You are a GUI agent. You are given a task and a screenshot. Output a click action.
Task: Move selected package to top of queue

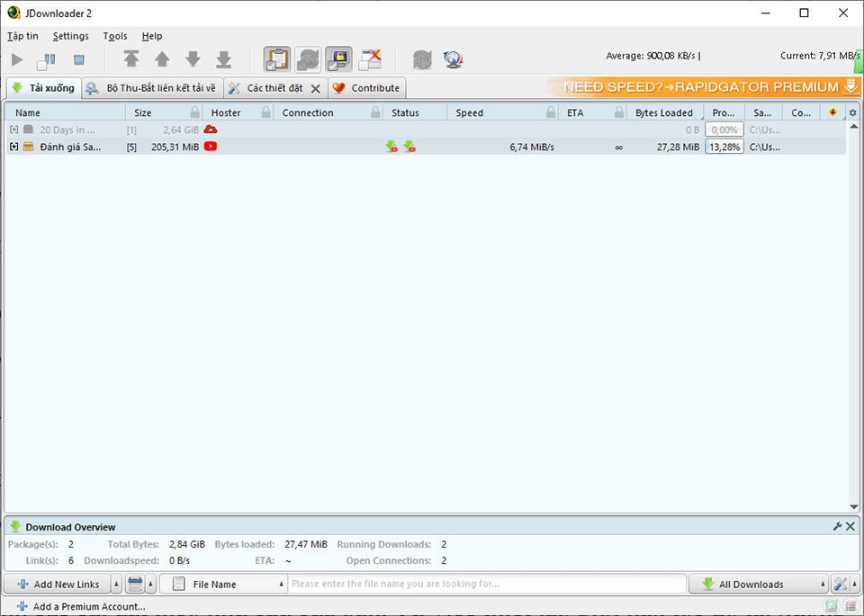coord(131,59)
